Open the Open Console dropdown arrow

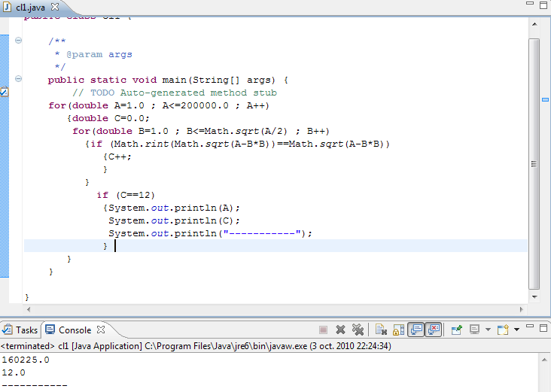(x=516, y=330)
